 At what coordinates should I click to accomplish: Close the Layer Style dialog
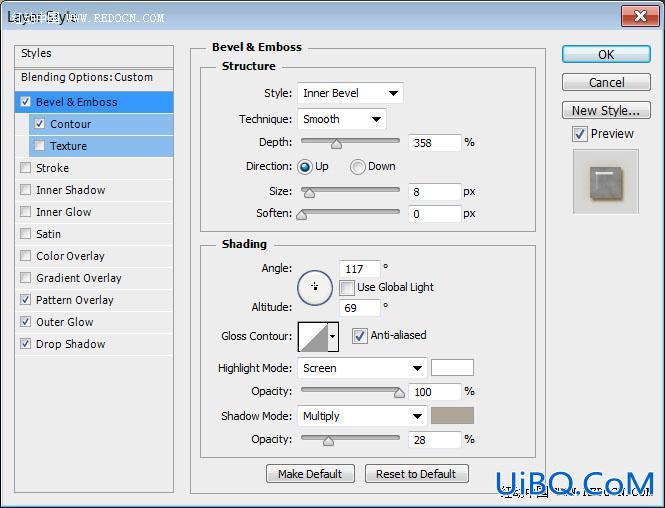pyautogui.click(x=640, y=17)
